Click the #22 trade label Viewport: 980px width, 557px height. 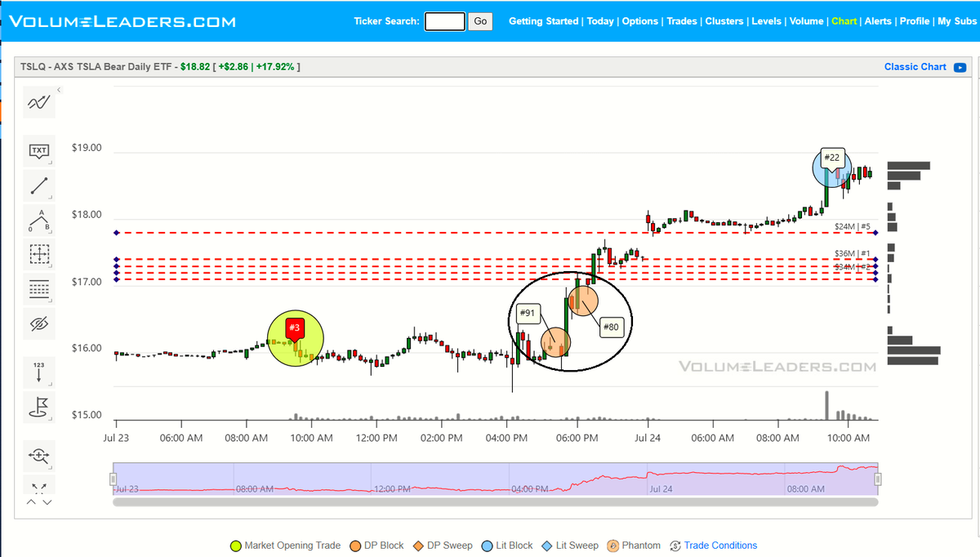831,158
